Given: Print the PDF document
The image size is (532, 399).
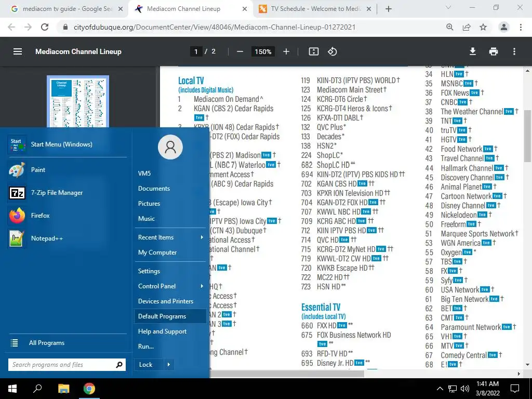Looking at the screenshot, I should click(x=494, y=51).
